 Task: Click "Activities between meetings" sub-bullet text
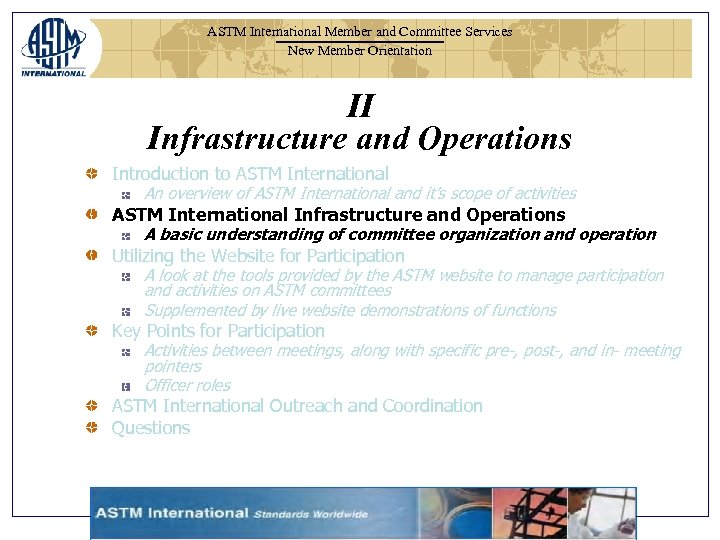[x=413, y=358]
